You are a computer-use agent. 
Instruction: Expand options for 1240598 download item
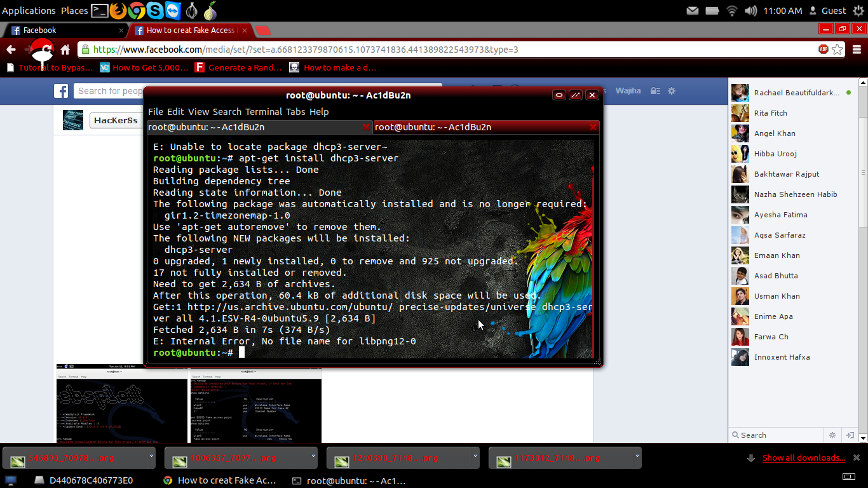point(475,457)
